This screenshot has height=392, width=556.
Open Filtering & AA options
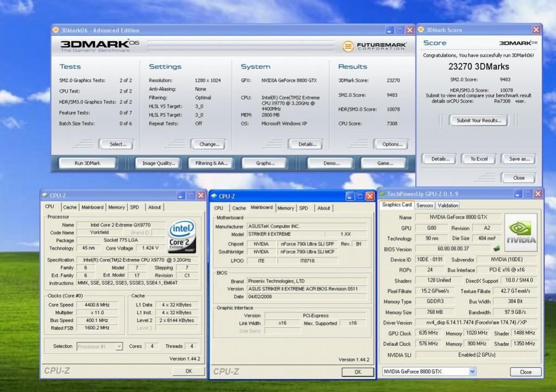tap(211, 163)
